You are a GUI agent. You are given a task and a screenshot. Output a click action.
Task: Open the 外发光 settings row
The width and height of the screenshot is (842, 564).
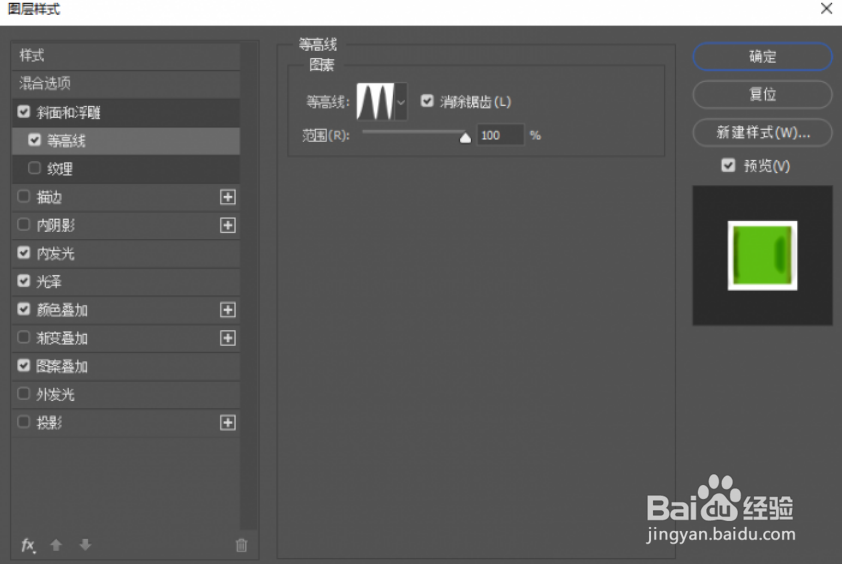(x=126, y=394)
